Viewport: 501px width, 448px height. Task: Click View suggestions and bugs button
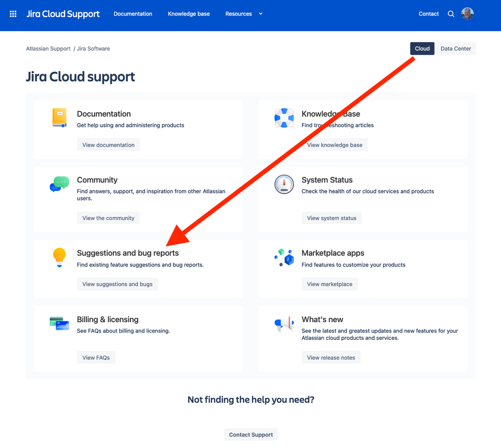[117, 284]
